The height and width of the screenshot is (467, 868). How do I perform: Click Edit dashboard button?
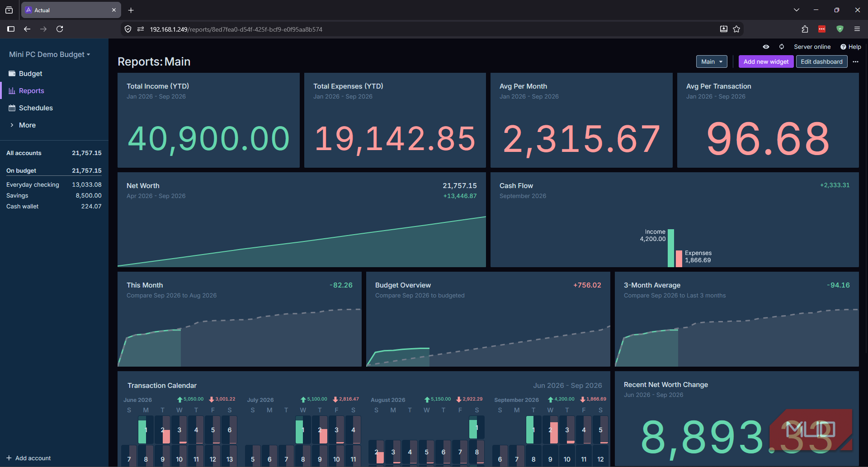point(821,61)
